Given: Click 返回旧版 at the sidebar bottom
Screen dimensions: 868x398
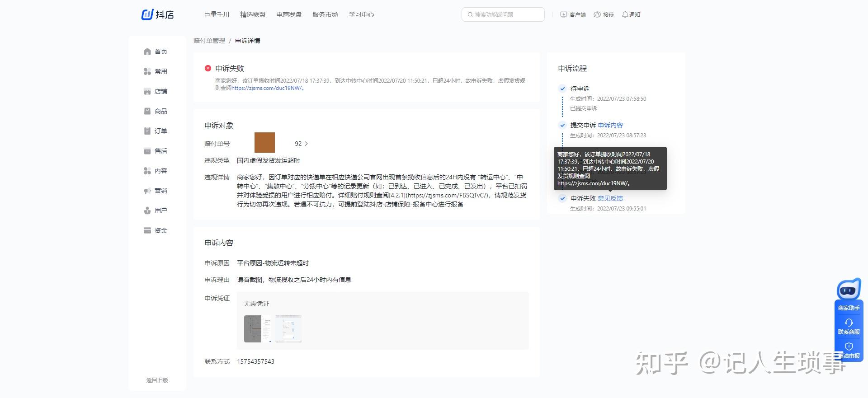Looking at the screenshot, I should tap(157, 380).
